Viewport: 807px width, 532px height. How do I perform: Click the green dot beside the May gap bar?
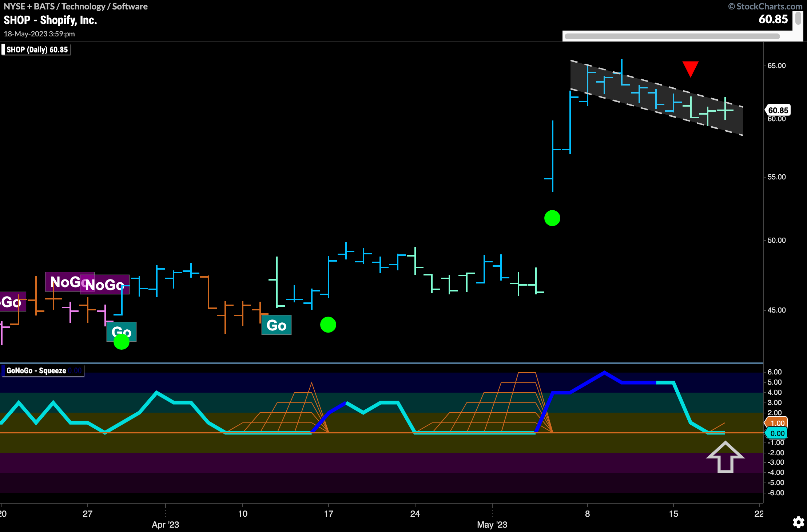pyautogui.click(x=552, y=218)
